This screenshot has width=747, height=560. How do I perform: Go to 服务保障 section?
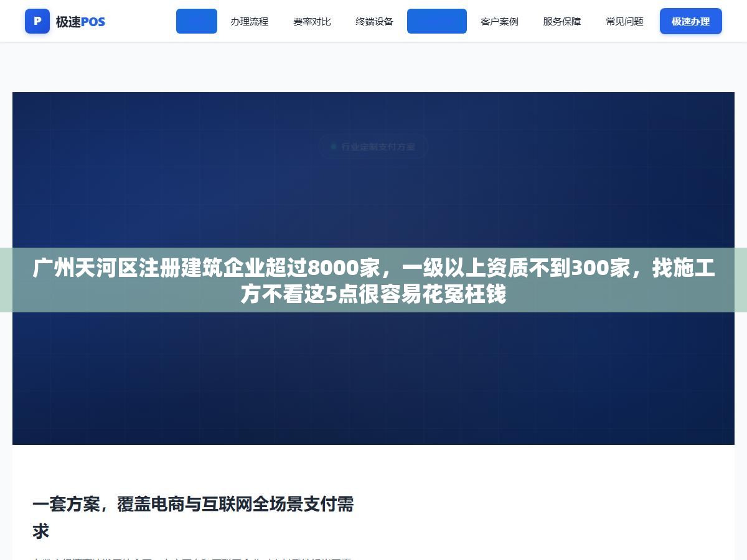pyautogui.click(x=561, y=21)
